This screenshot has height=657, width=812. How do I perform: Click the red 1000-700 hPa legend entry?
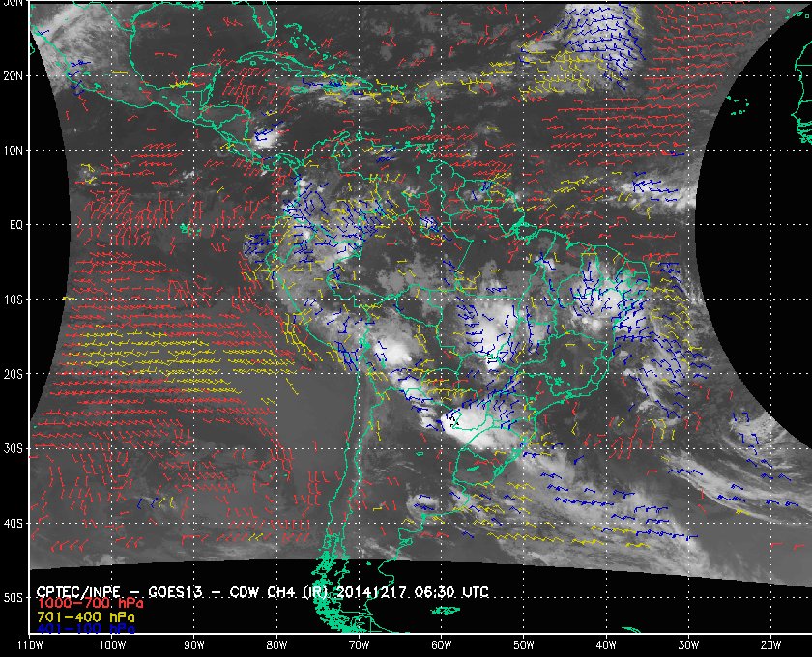coord(90,604)
